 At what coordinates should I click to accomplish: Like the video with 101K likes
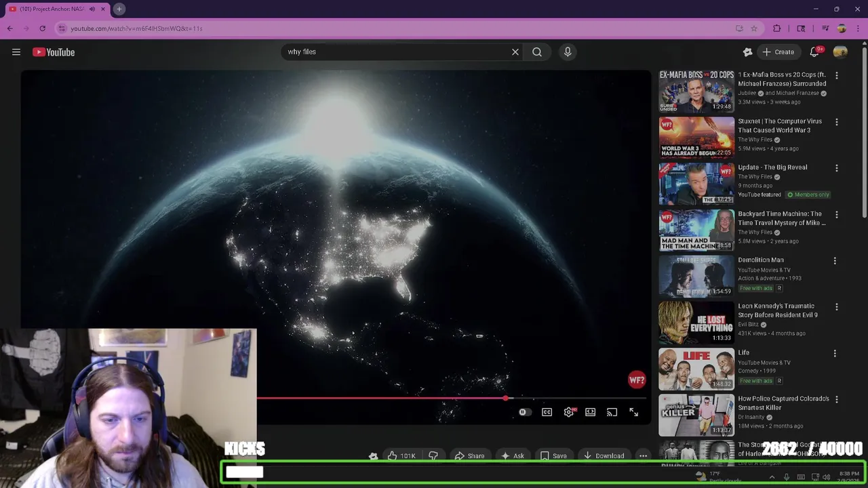pyautogui.click(x=401, y=456)
